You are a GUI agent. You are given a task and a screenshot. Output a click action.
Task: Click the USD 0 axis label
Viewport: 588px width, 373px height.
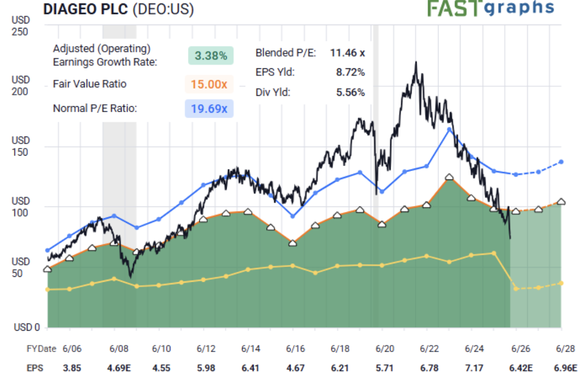click(x=26, y=328)
